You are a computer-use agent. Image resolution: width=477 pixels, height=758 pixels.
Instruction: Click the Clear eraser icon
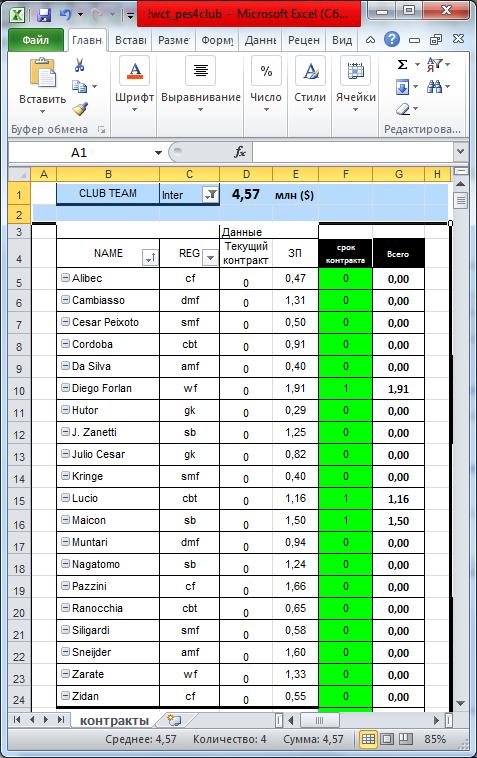pyautogui.click(x=403, y=109)
